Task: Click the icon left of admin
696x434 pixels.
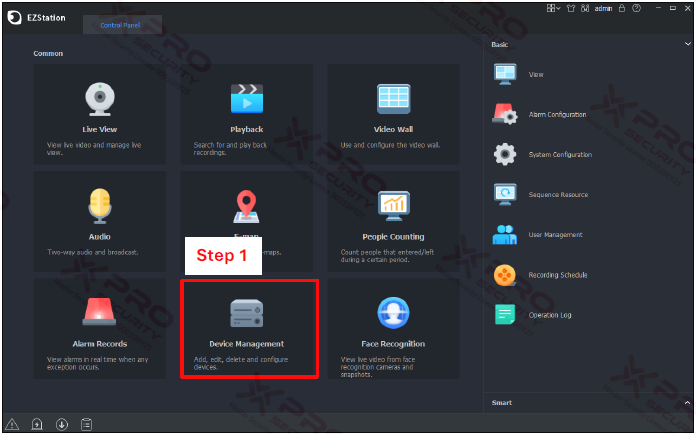Action: (585, 8)
